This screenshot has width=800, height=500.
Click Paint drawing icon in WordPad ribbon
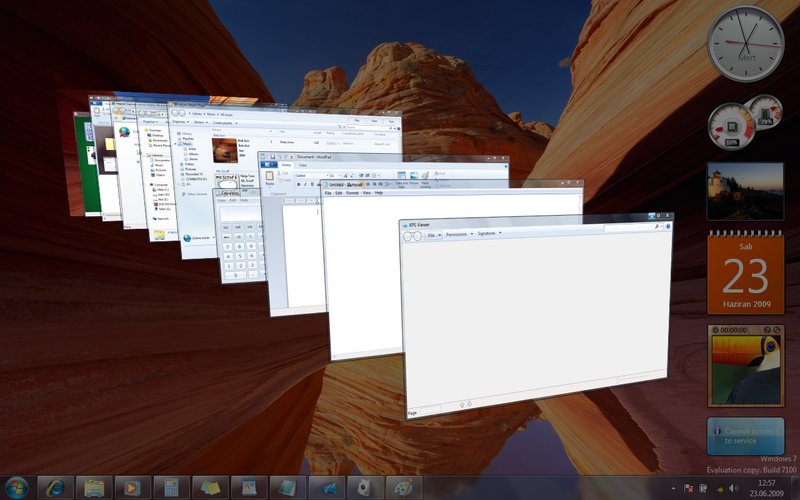[425, 177]
